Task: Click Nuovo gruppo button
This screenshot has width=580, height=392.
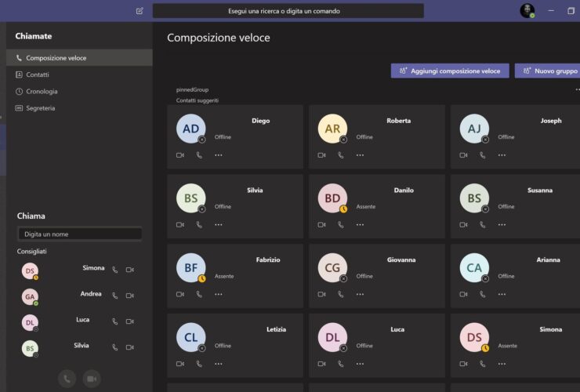Action: (547, 71)
